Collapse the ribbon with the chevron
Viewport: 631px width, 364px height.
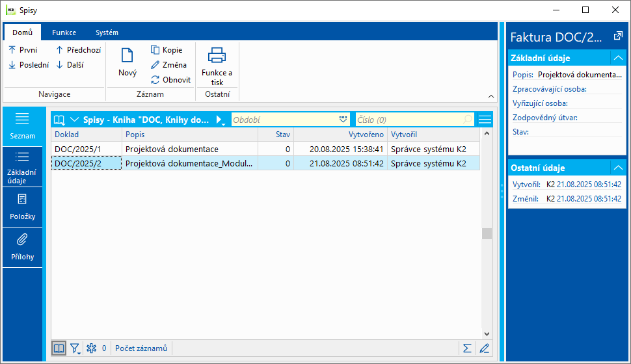491,96
